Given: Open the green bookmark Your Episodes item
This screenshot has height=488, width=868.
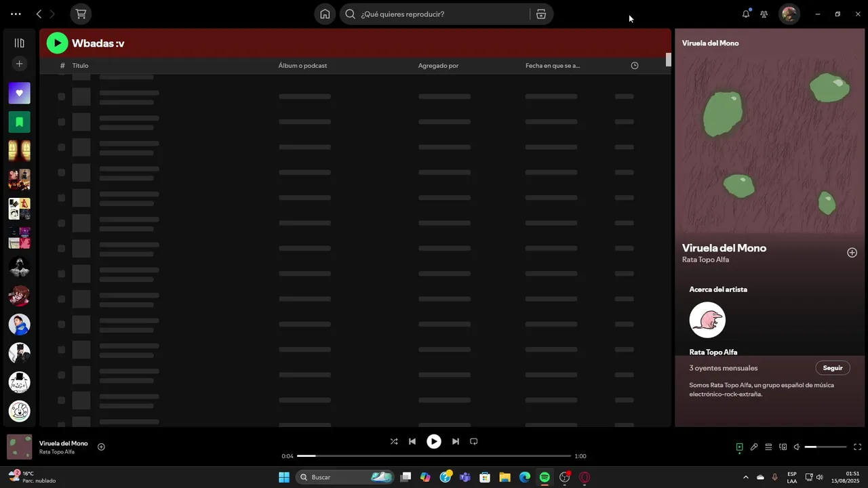Looking at the screenshot, I should point(19,122).
